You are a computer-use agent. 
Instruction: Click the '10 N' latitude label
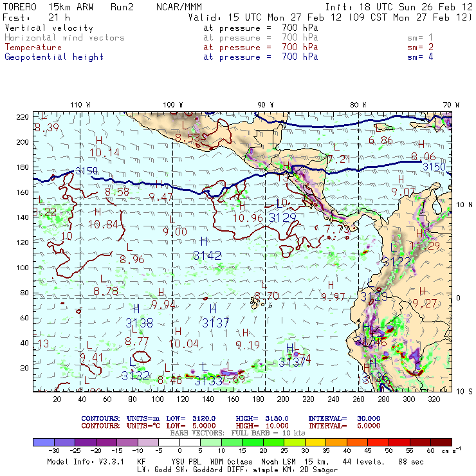[x=464, y=205]
